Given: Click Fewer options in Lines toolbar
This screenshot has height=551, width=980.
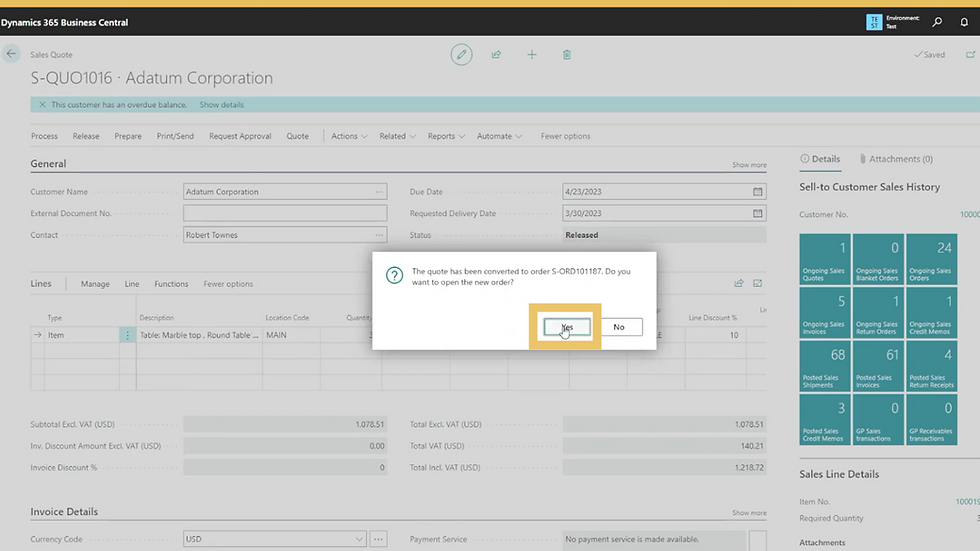Looking at the screenshot, I should pos(228,284).
